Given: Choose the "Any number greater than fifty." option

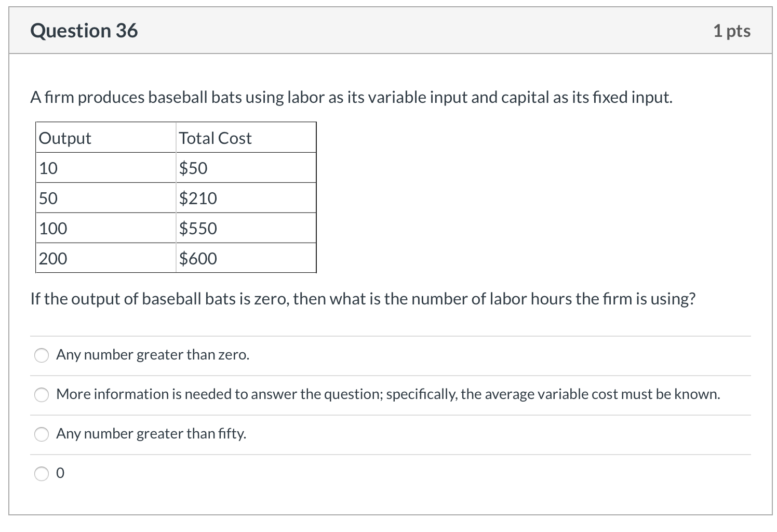Looking at the screenshot, I should click(42, 434).
